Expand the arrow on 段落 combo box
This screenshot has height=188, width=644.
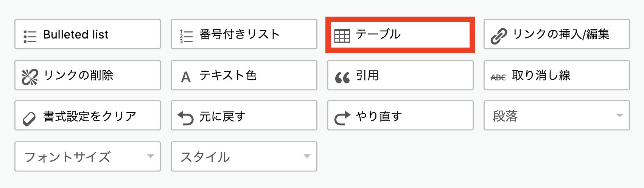tap(619, 116)
